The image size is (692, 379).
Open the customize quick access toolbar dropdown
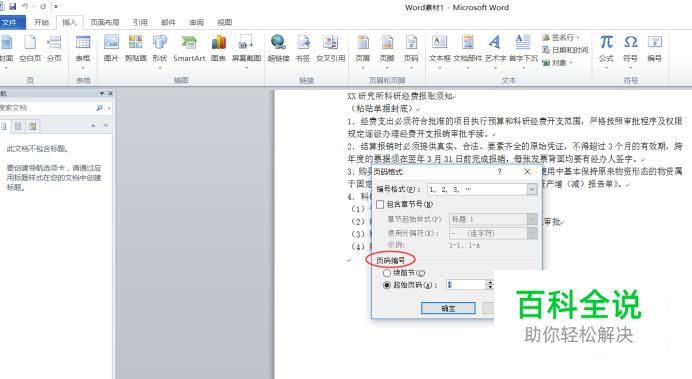pyautogui.click(x=56, y=7)
